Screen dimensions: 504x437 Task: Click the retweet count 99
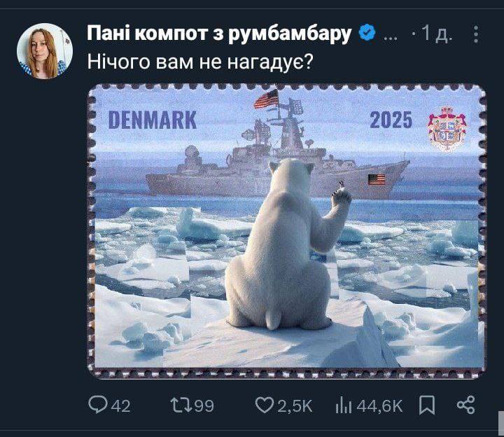click(x=202, y=405)
